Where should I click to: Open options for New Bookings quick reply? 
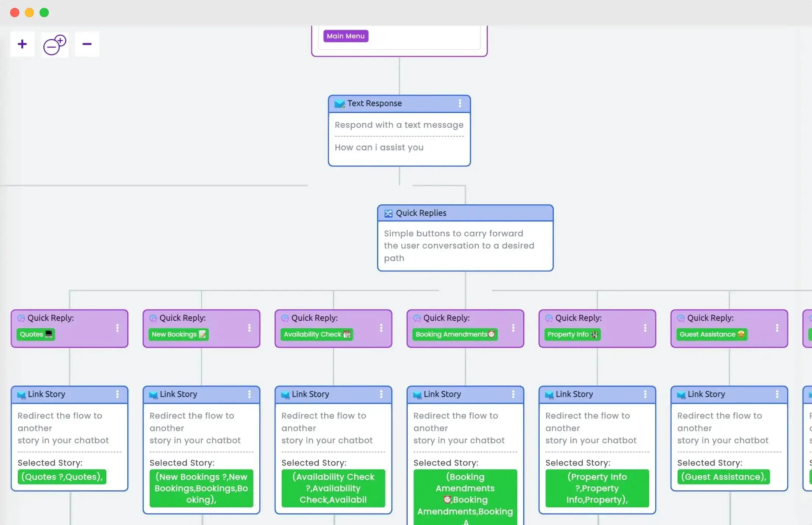(x=249, y=328)
